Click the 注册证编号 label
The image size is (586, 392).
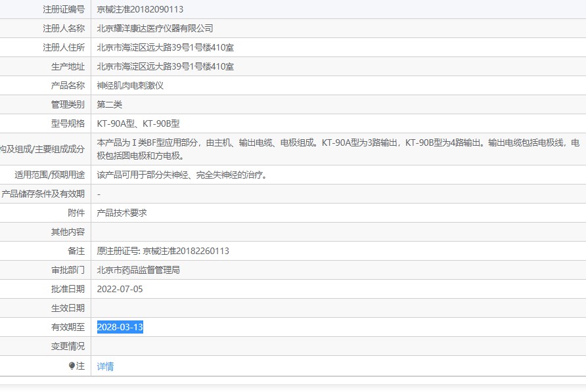click(64, 9)
